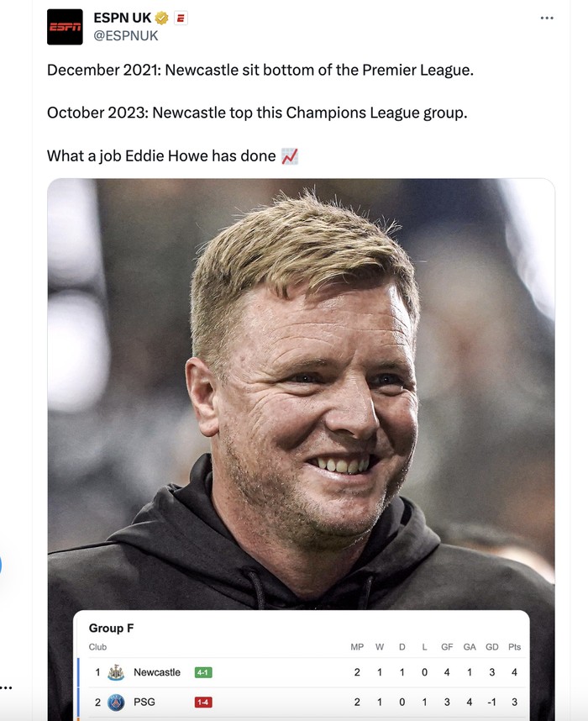Click the MP column header
This screenshot has width=588, height=721.
(x=357, y=647)
